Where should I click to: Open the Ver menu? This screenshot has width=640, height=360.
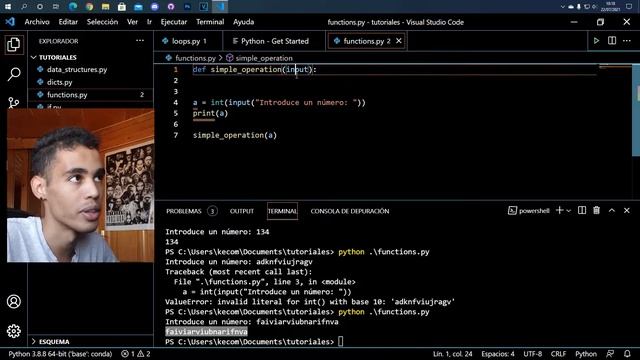point(132,22)
